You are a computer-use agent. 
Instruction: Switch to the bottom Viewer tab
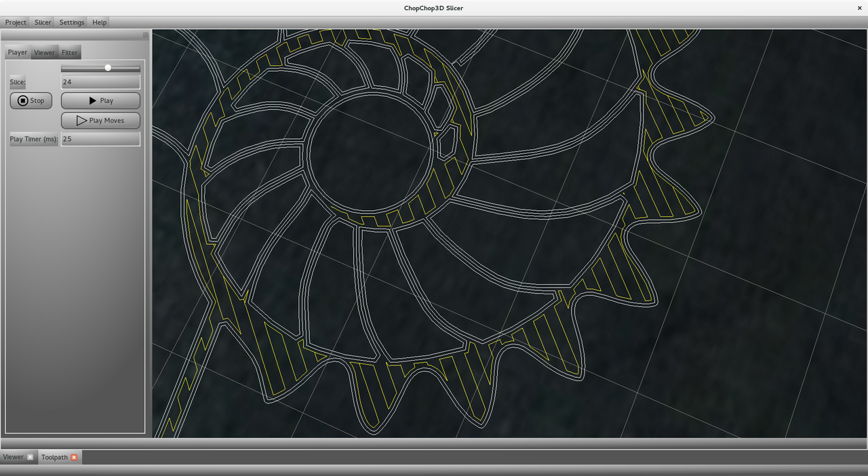[14, 457]
